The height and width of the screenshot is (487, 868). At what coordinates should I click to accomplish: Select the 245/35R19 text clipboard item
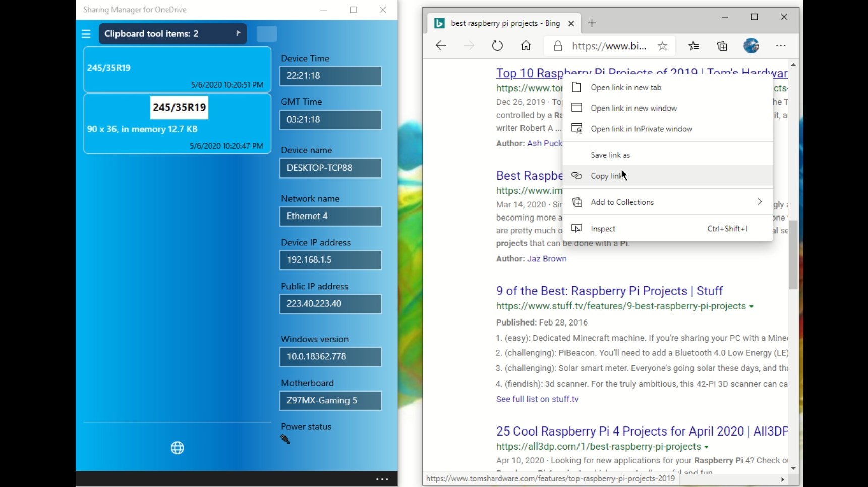point(177,69)
